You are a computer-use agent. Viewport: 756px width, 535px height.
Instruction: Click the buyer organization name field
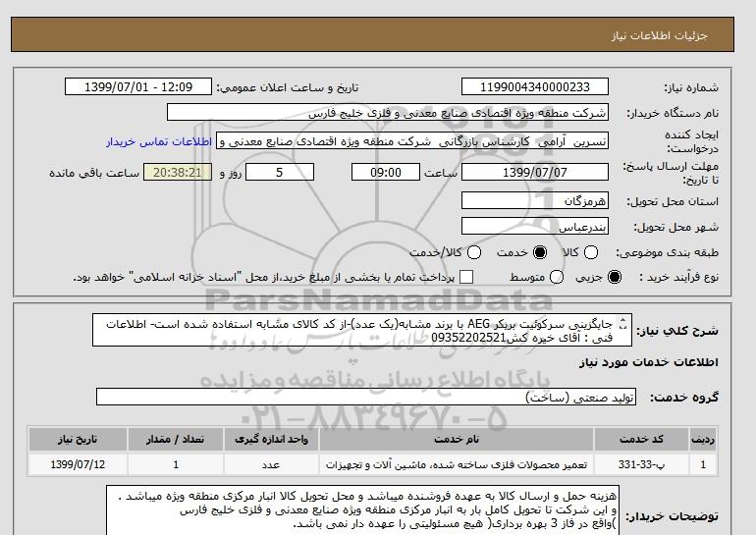pos(387,113)
